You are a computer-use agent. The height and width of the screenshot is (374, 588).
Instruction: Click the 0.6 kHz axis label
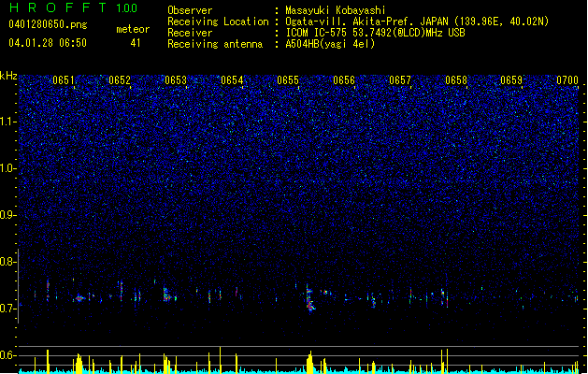pyautogui.click(x=8, y=355)
